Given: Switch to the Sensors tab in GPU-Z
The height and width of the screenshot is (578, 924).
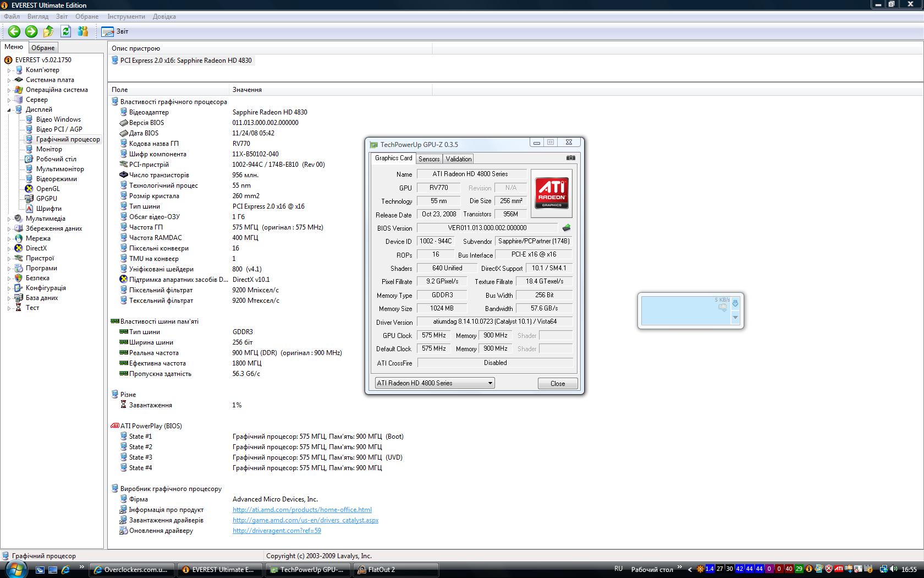Looking at the screenshot, I should pos(429,159).
